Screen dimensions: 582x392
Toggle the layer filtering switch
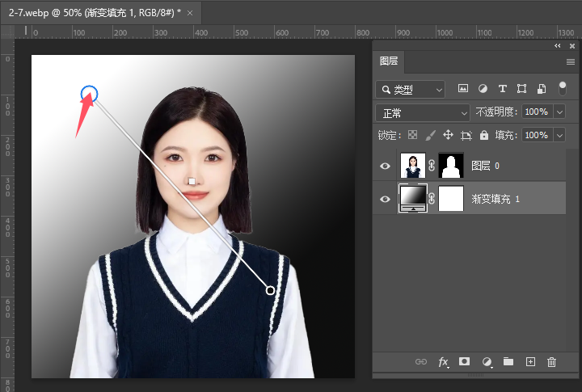click(563, 89)
